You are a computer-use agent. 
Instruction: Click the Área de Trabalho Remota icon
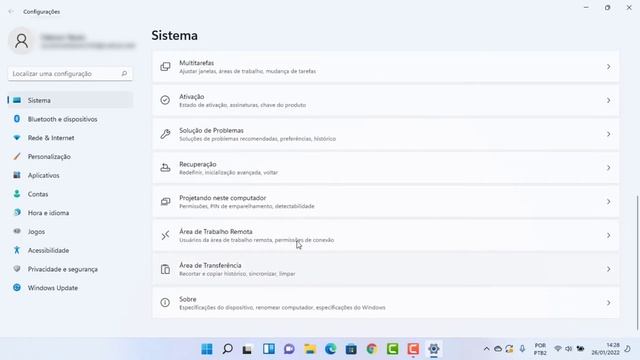click(x=165, y=236)
